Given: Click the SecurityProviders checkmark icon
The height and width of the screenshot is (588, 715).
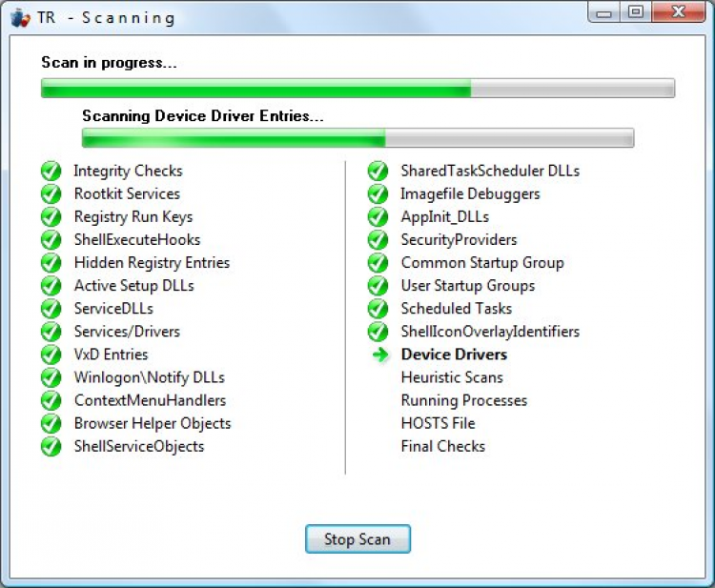Looking at the screenshot, I should [x=378, y=240].
